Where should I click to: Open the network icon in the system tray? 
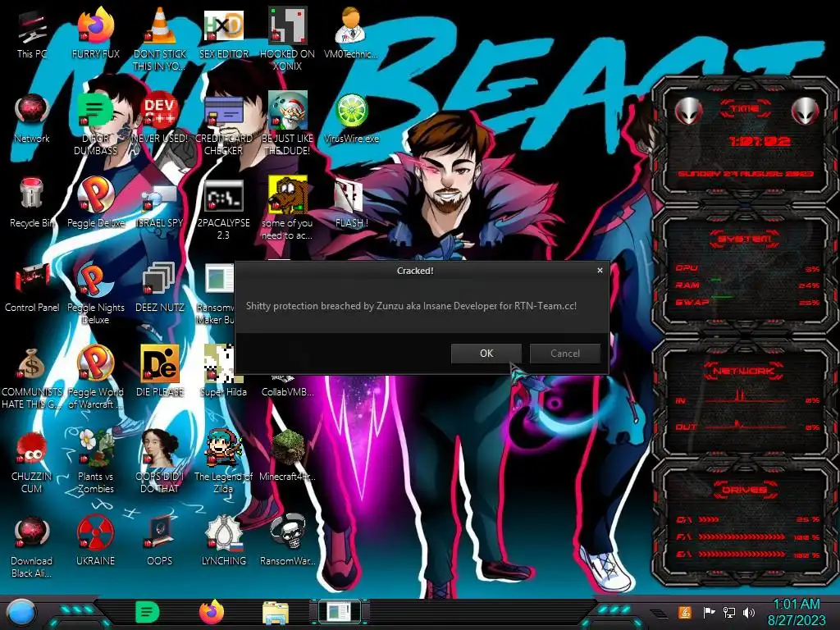(x=729, y=612)
